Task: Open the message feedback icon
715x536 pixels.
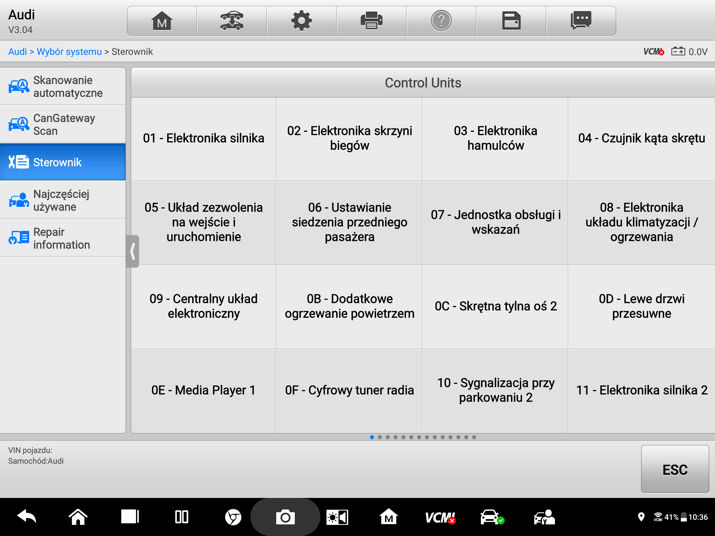Action: [580, 21]
